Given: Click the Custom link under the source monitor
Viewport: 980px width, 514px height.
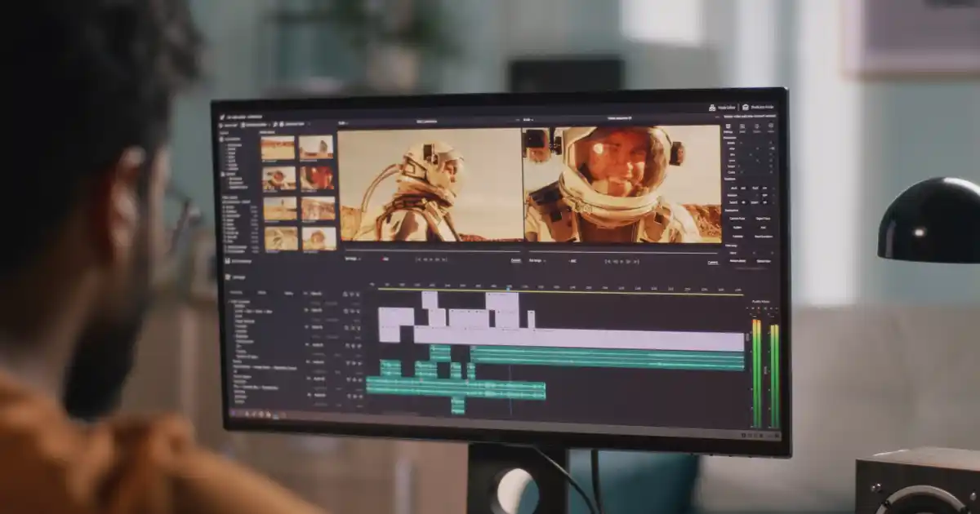Looking at the screenshot, I should [516, 260].
